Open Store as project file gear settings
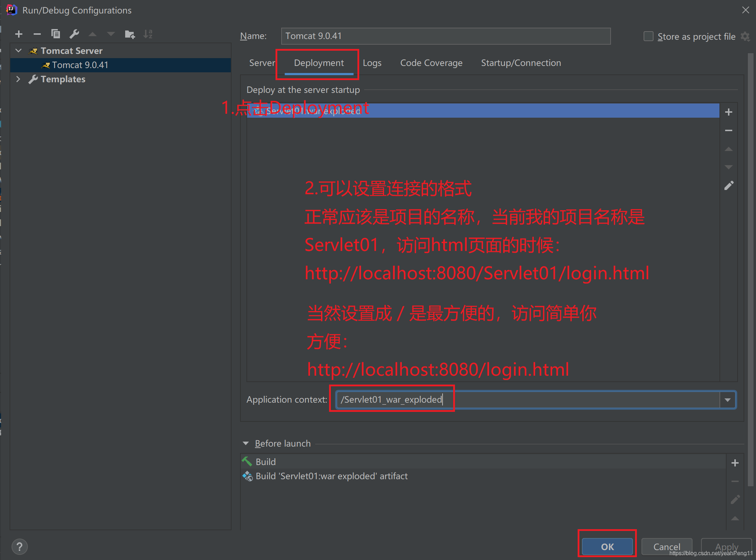756x560 pixels. point(745,37)
